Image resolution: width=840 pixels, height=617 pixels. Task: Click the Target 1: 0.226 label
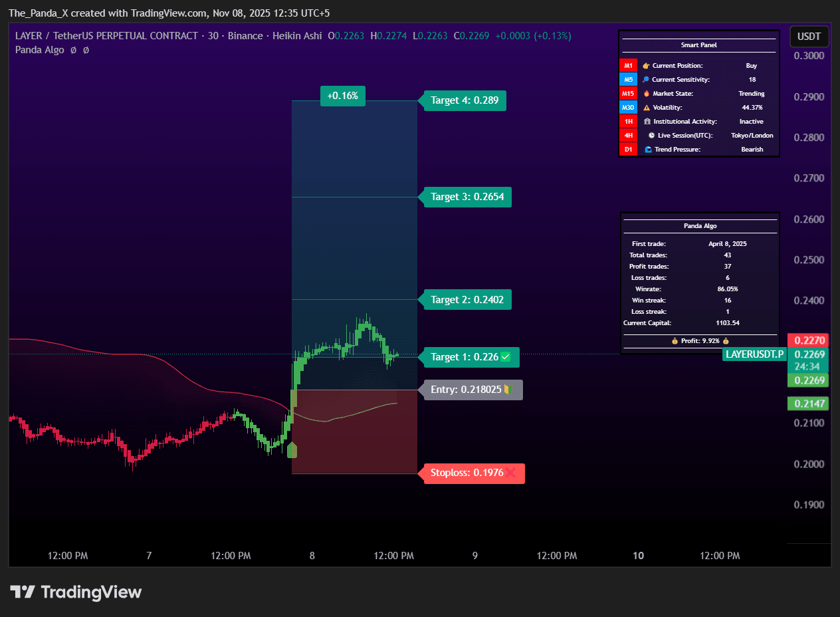coord(469,357)
